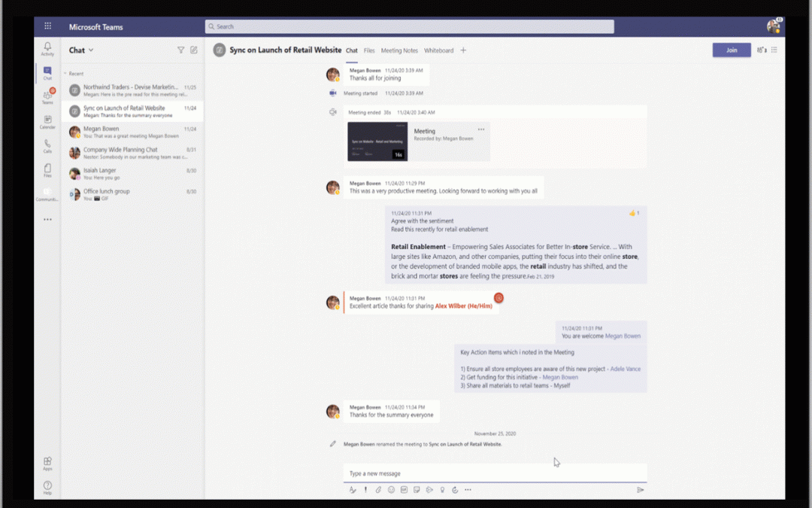Click Megan Bowen mention in funding item
The height and width of the screenshot is (508, 812).
[560, 377]
